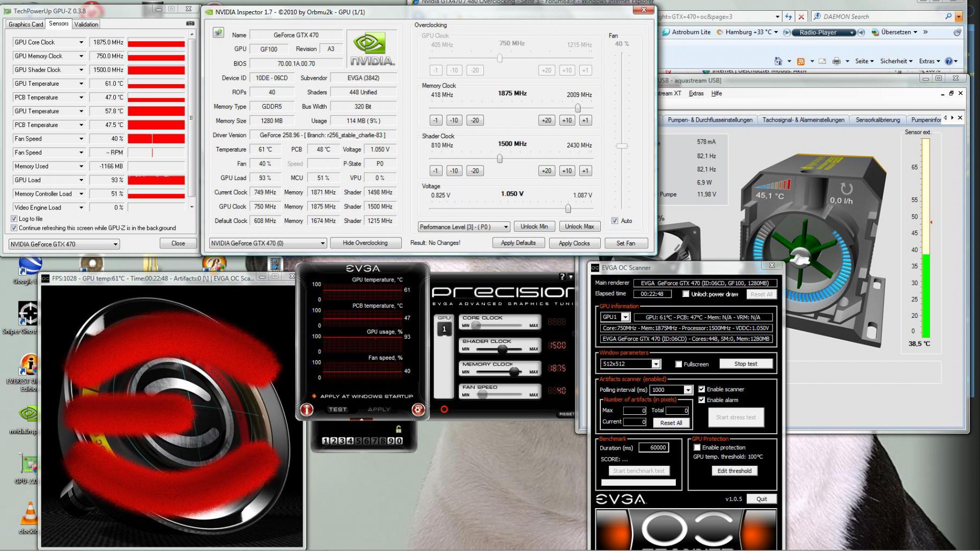
Task: Click the help question mark in EVGA Precision
Action: tap(562, 277)
